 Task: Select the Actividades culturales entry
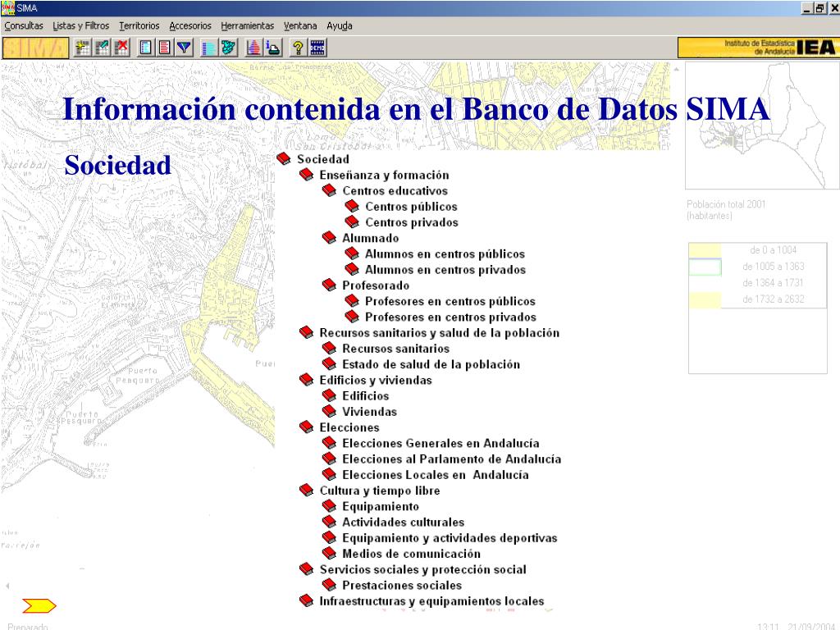(x=404, y=522)
